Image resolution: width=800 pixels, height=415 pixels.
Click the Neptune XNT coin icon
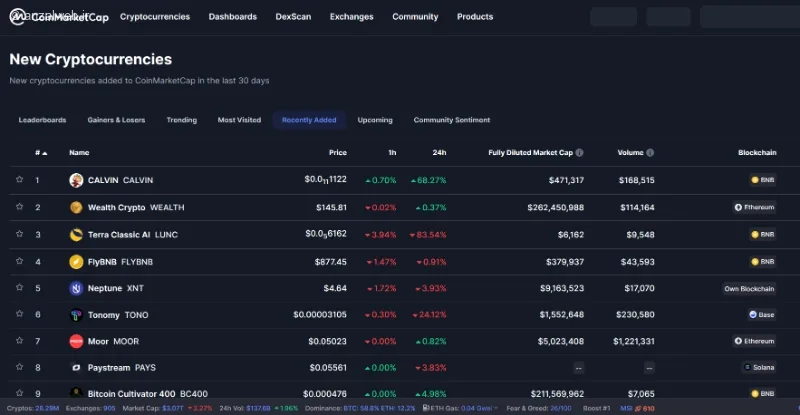point(76,288)
